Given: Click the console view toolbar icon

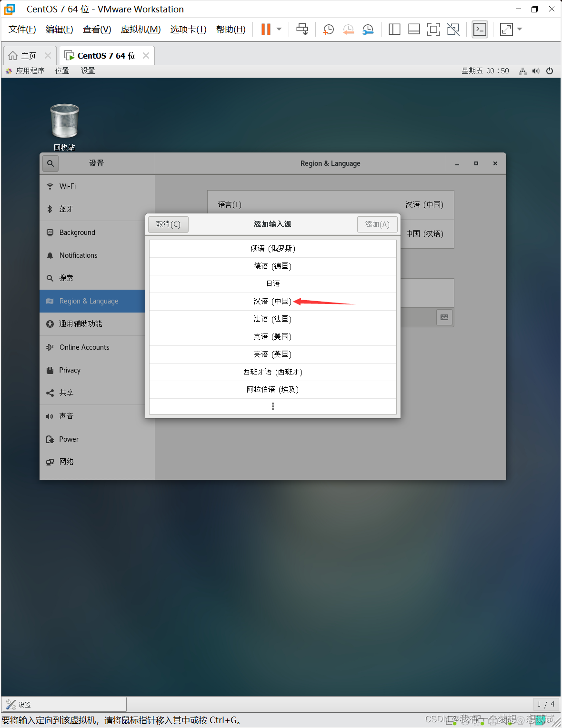Looking at the screenshot, I should [x=480, y=30].
